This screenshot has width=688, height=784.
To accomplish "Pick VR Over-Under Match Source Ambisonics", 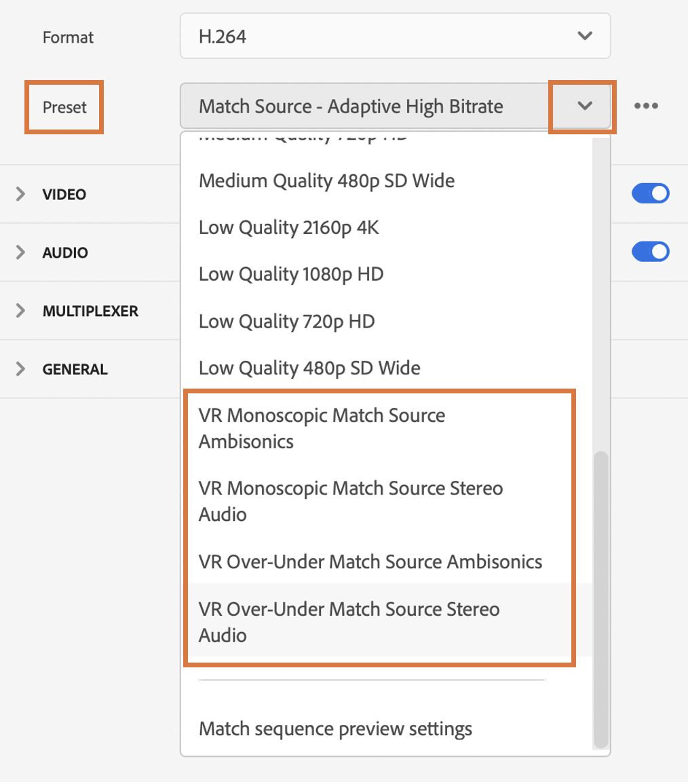I will tap(370, 562).
